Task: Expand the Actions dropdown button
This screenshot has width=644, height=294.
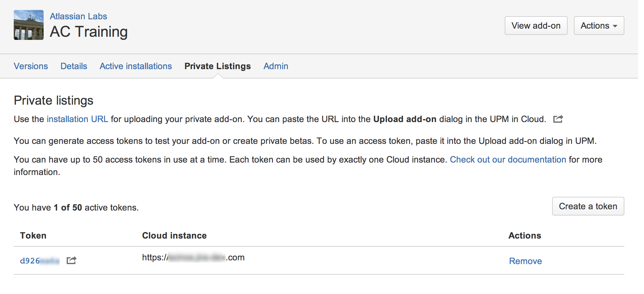Action: tap(599, 26)
